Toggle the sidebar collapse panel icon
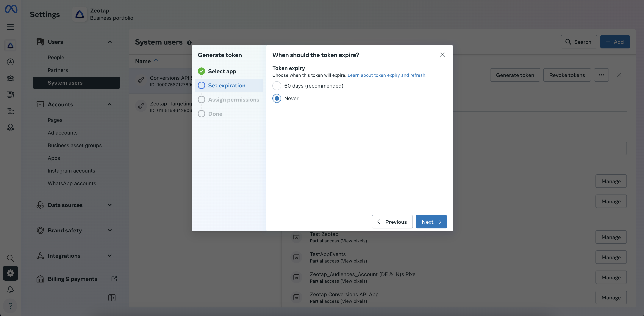The height and width of the screenshot is (316, 644). [x=112, y=298]
